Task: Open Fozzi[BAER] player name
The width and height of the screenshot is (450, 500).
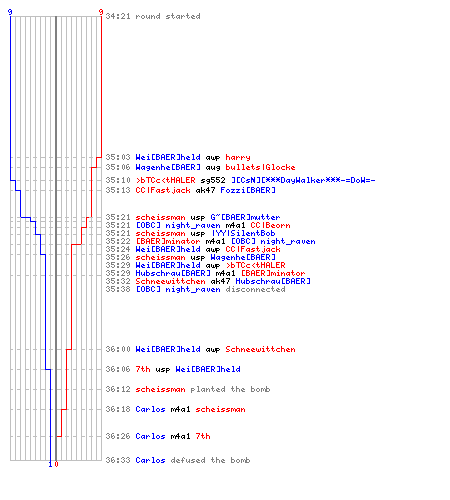Action: [248, 190]
